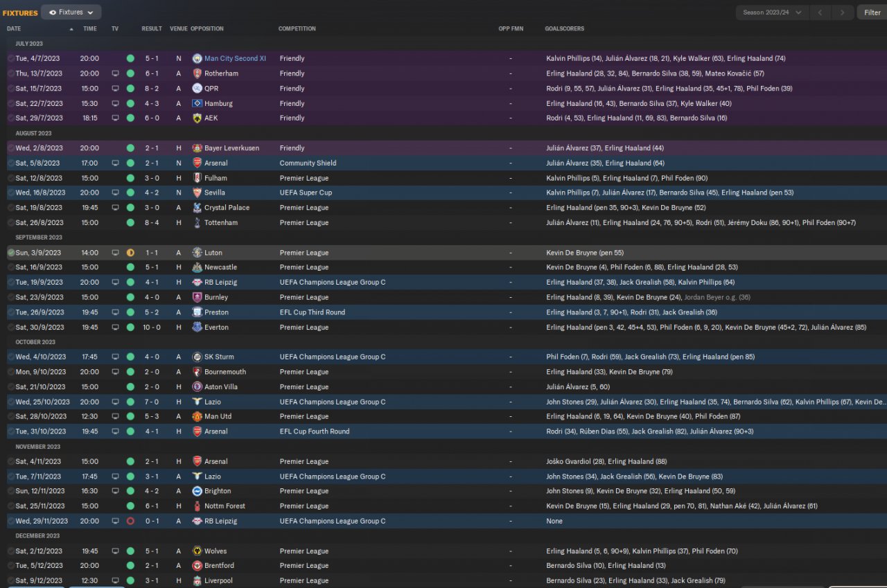The width and height of the screenshot is (887, 588).
Task: Click the 7 - 0 score on 25/10/2023
Action: pyautogui.click(x=152, y=402)
